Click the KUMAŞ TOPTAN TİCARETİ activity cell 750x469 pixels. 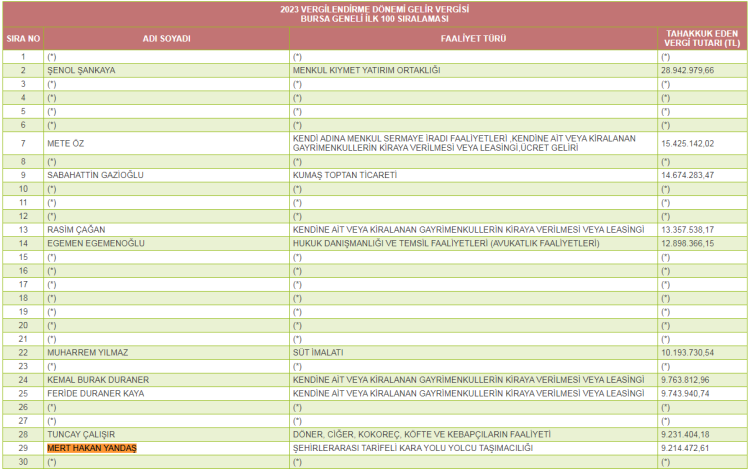[345, 175]
